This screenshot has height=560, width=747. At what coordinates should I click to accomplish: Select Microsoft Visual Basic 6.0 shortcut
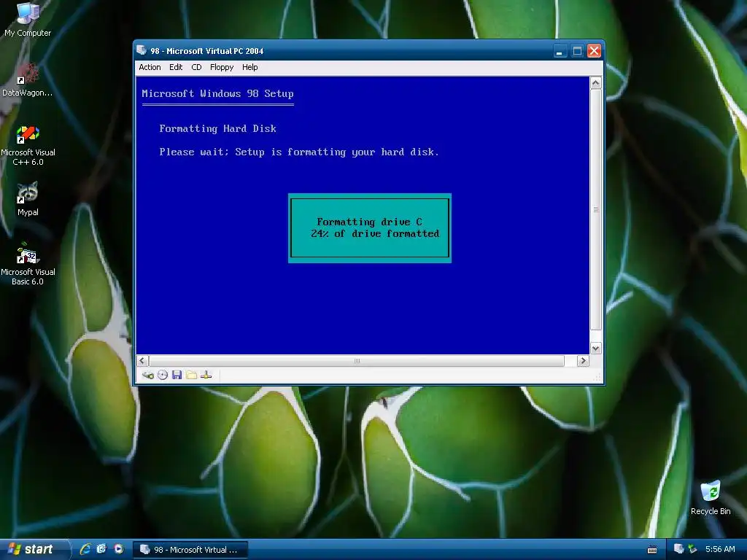pos(28,264)
